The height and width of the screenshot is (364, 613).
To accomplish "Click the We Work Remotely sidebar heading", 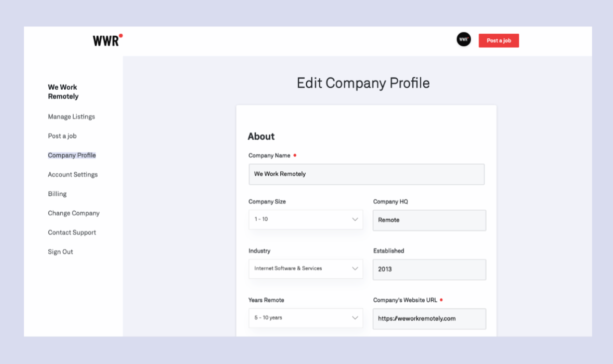I will click(62, 92).
